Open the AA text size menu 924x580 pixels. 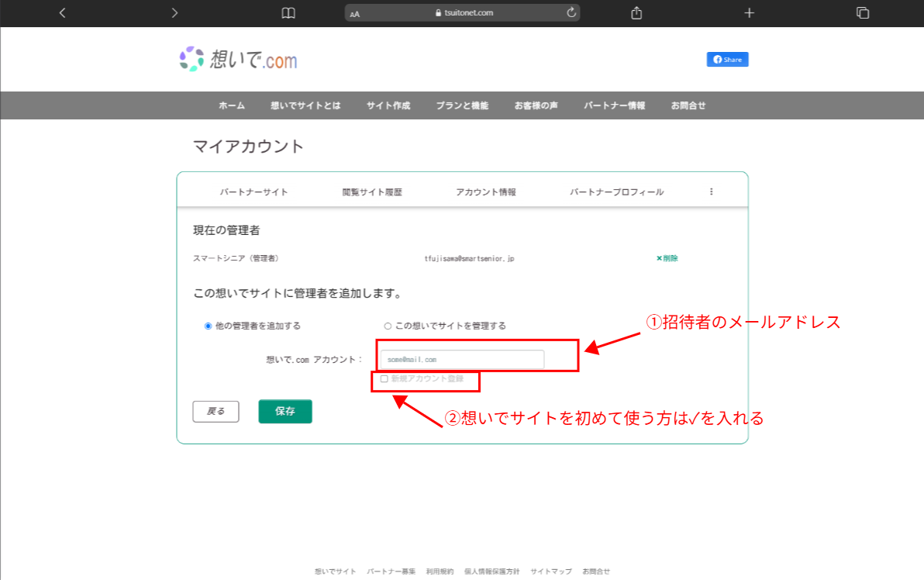point(355,13)
